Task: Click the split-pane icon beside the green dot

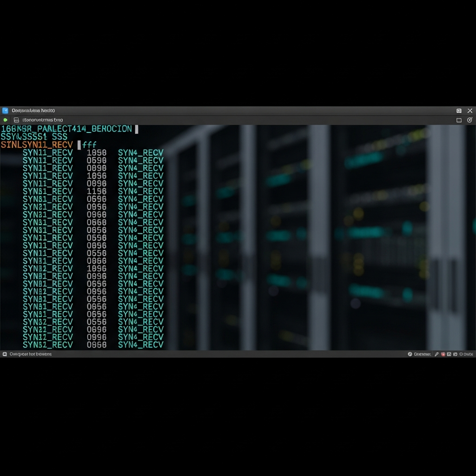Action: coord(16,120)
